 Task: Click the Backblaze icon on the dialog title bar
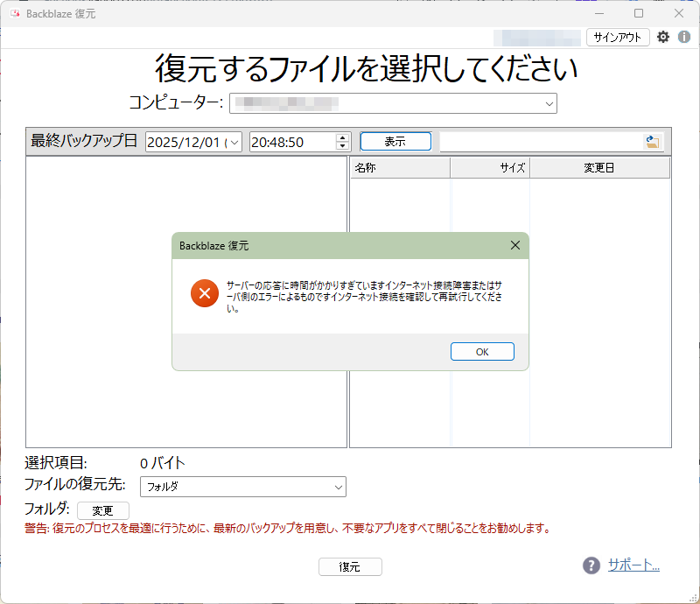point(181,245)
